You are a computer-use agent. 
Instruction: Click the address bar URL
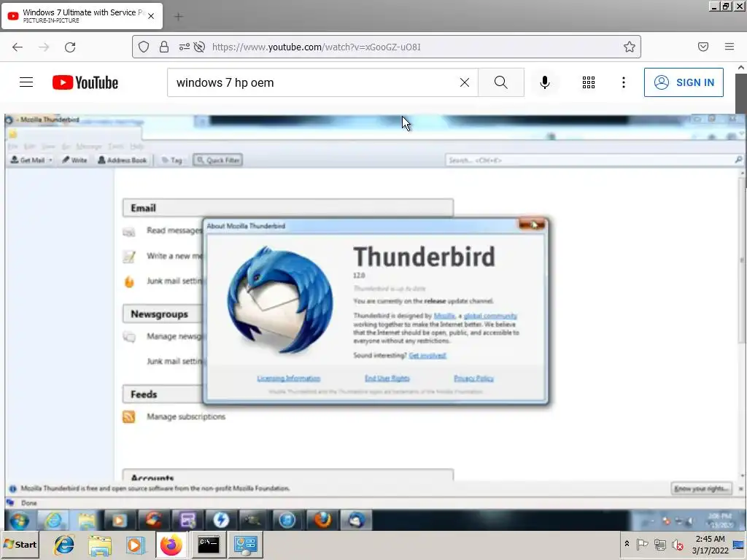(x=317, y=47)
